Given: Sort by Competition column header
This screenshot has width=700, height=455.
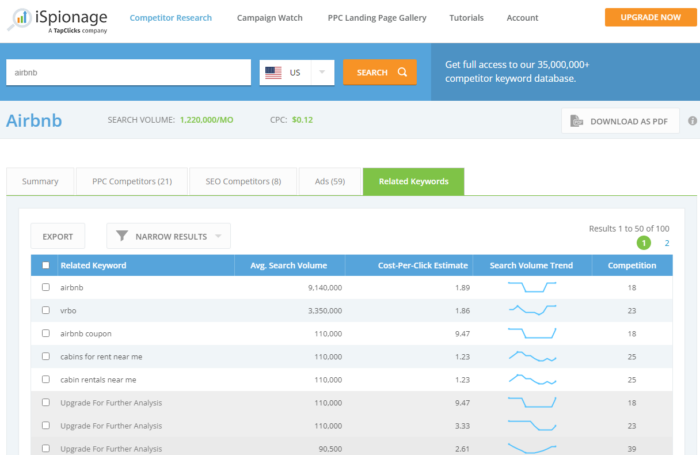Looking at the screenshot, I should 632,265.
